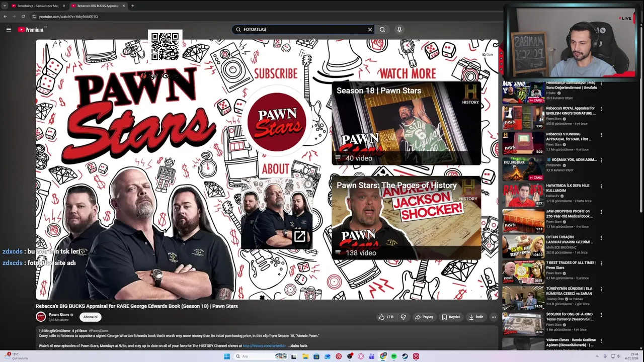Close the Fenerbahçe-Samsunspor tab
644x362 pixels.
click(x=63, y=6)
